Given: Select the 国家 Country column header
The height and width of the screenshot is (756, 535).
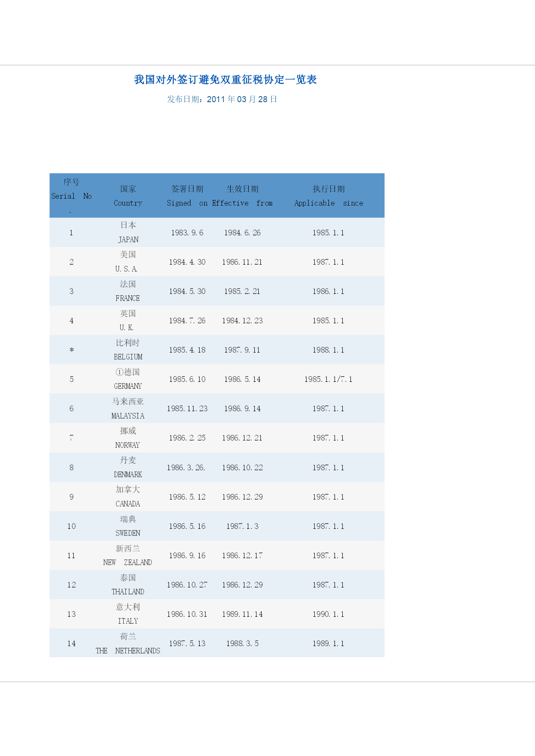Looking at the screenshot, I should pos(128,196).
